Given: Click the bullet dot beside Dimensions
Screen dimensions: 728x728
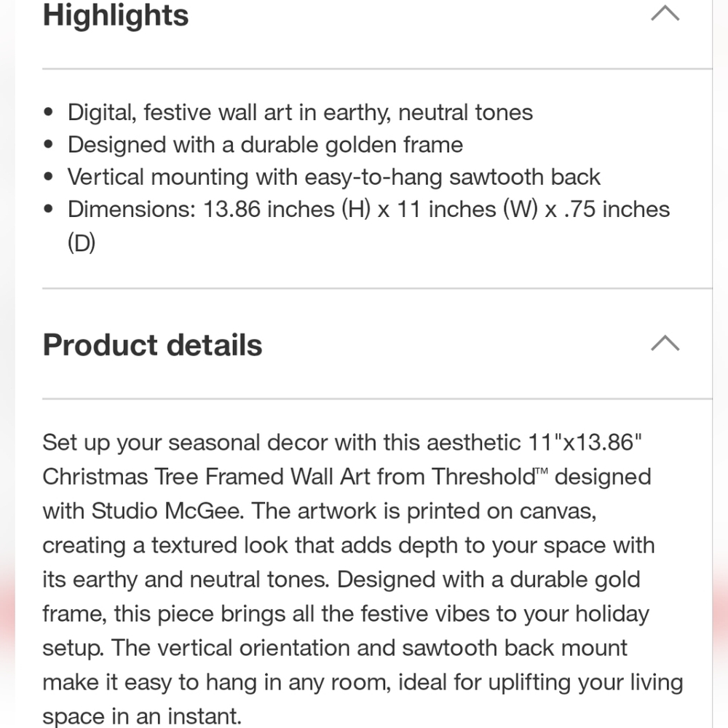Looking at the screenshot, I should click(x=48, y=209).
